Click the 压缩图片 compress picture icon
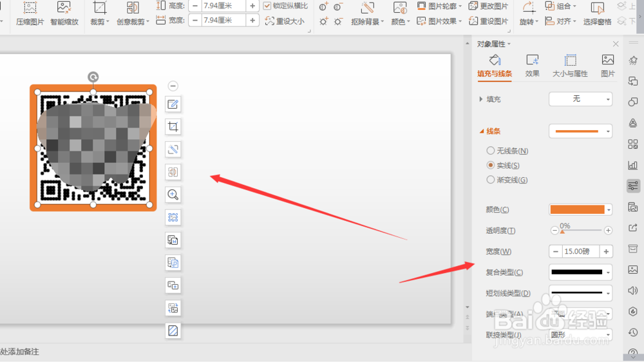This screenshot has height=362, width=644. (x=30, y=14)
